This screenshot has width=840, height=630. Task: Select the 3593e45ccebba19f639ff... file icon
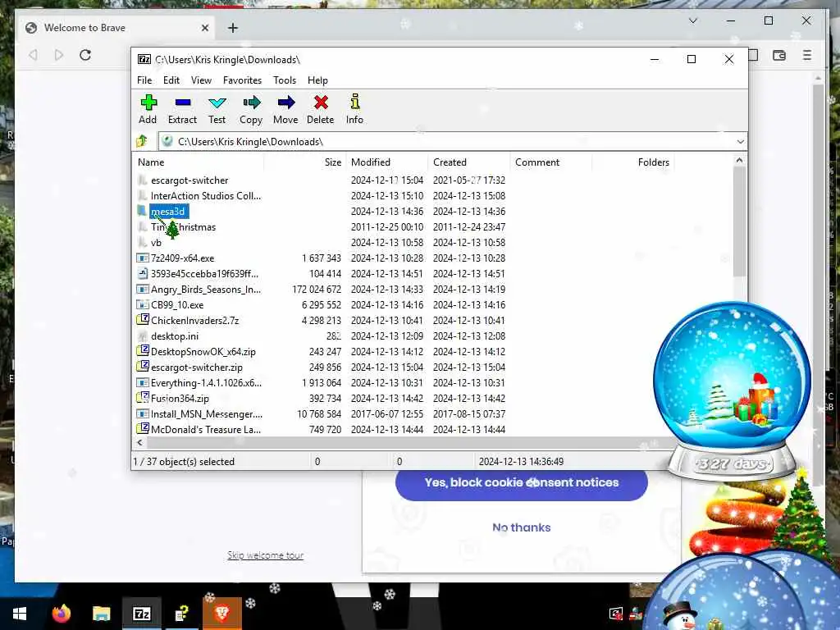point(142,274)
